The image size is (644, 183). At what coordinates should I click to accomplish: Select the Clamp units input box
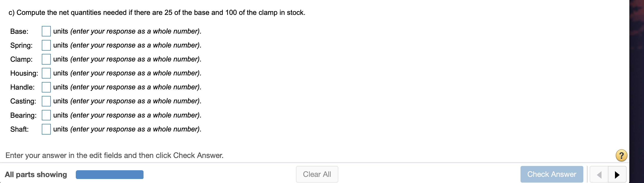(46, 59)
